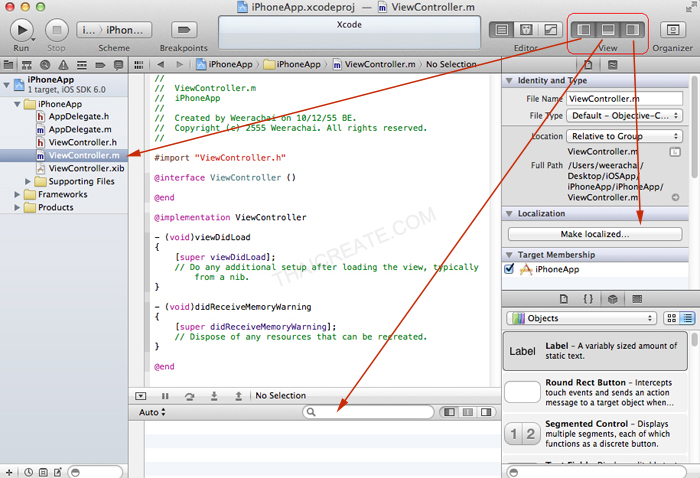Toggle the Utilities pane view button

click(x=632, y=29)
